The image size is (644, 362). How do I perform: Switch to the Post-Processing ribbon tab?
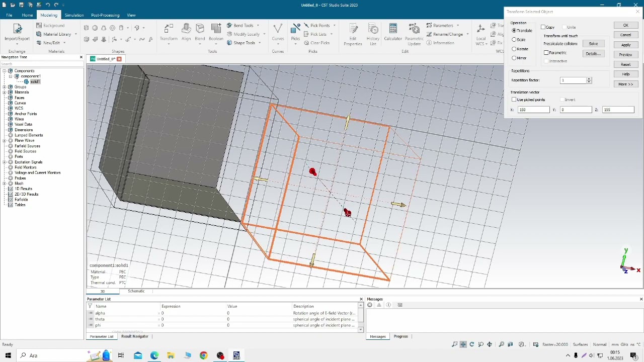(x=105, y=15)
